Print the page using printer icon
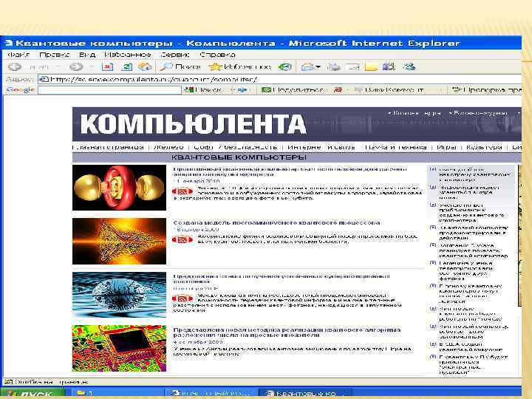 (334, 66)
